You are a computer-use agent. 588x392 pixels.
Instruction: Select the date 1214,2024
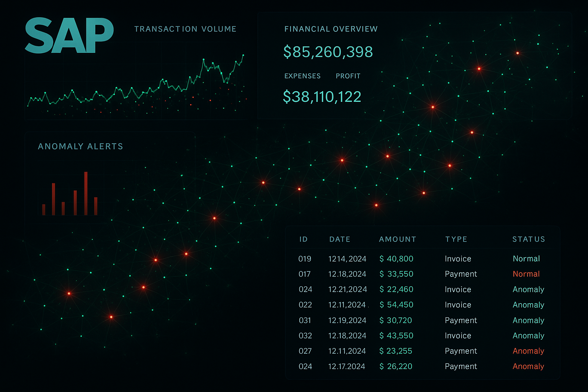coord(347,259)
